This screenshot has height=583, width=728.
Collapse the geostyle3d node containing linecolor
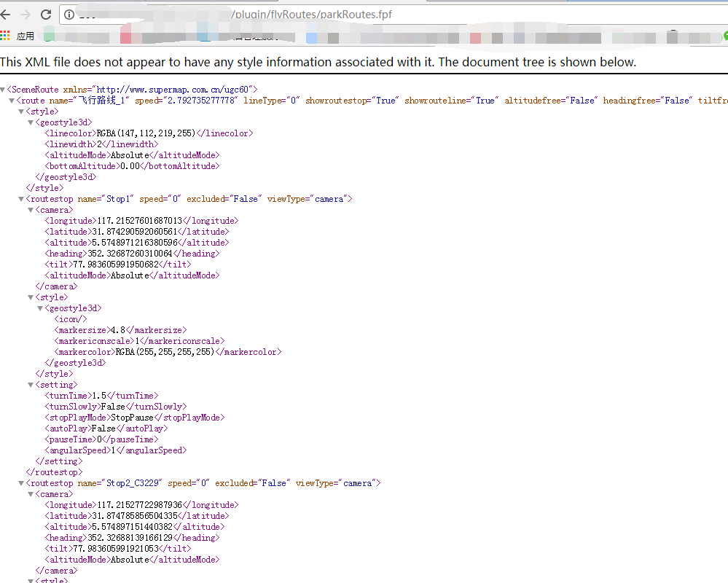coord(31,122)
